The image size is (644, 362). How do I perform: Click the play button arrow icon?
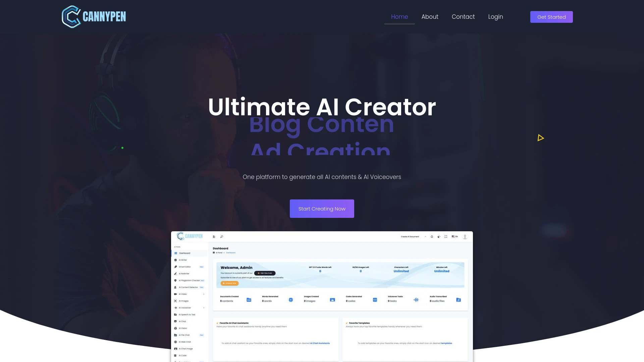(x=540, y=137)
